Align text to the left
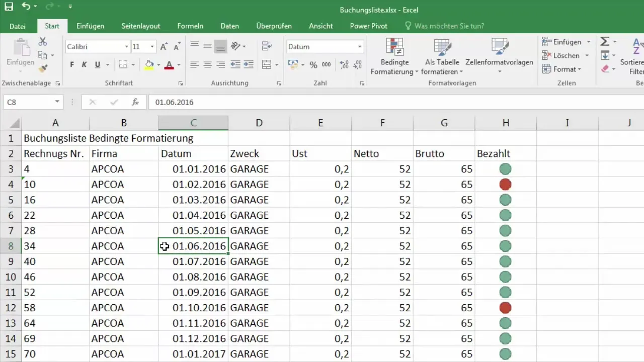Image resolution: width=644 pixels, height=362 pixels. [194, 65]
